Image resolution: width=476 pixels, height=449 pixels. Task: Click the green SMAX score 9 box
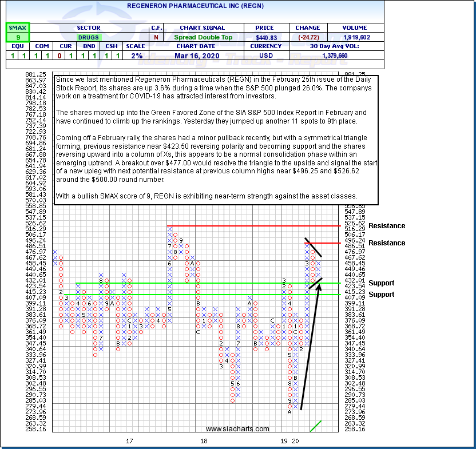click(18, 37)
